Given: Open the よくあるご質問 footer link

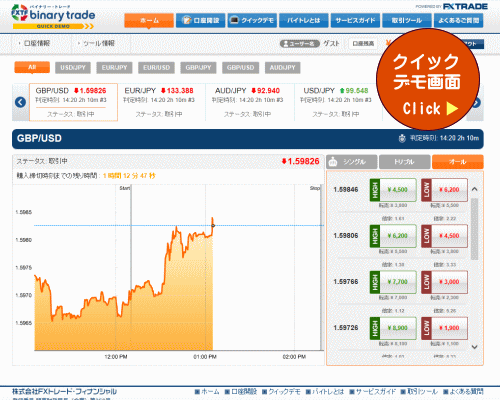Looking at the screenshot, I should tap(463, 391).
